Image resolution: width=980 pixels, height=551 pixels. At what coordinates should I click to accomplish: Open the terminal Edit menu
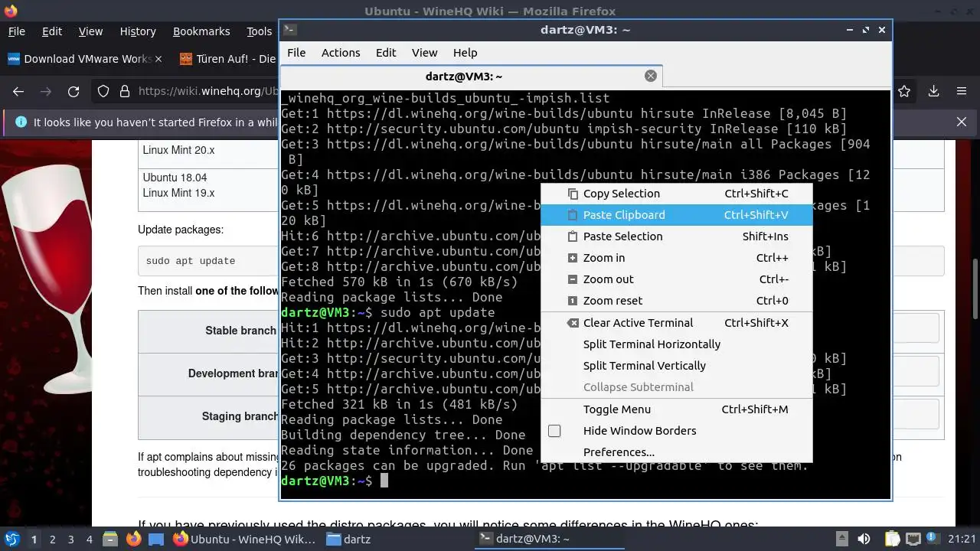pyautogui.click(x=386, y=53)
